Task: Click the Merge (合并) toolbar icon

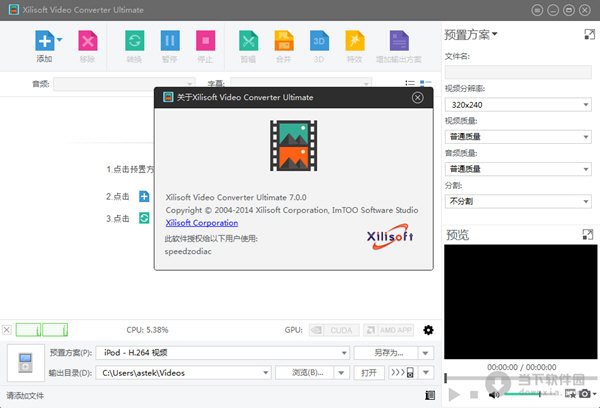Action: tap(284, 41)
